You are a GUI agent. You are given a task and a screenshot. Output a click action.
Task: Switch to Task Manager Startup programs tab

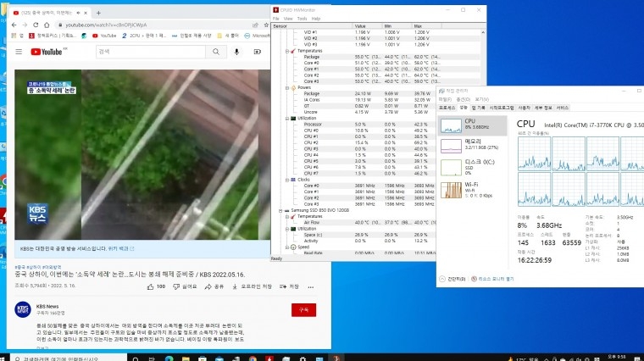[x=502, y=108]
